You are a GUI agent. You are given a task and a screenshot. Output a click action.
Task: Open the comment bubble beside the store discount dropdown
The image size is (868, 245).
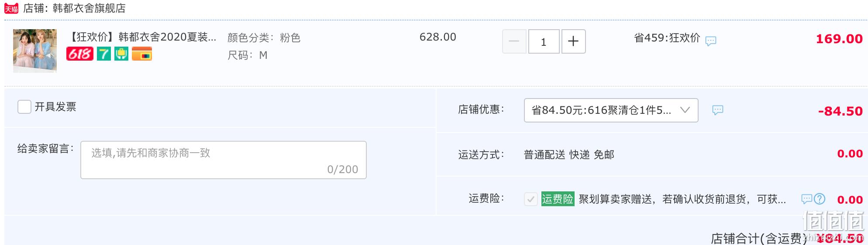(718, 110)
